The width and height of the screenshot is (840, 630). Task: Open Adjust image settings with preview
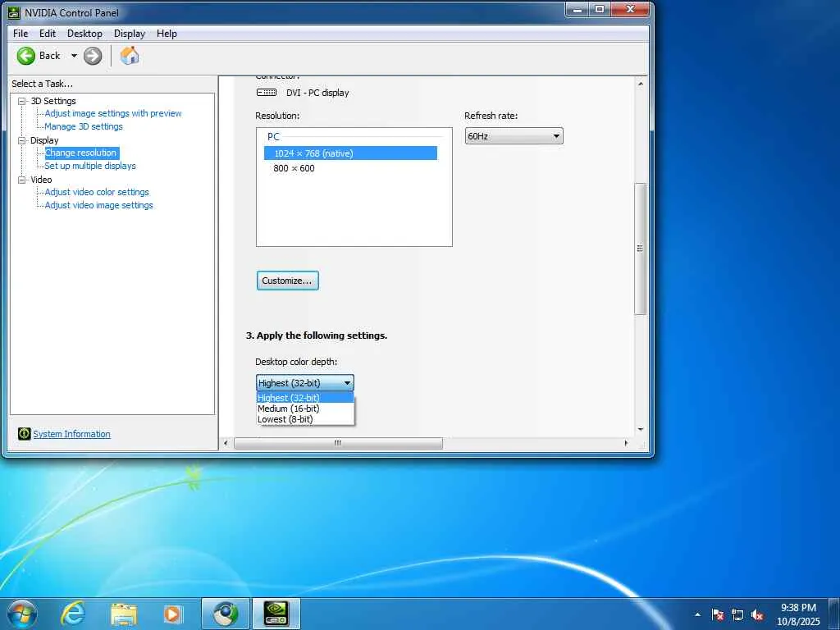[113, 113]
